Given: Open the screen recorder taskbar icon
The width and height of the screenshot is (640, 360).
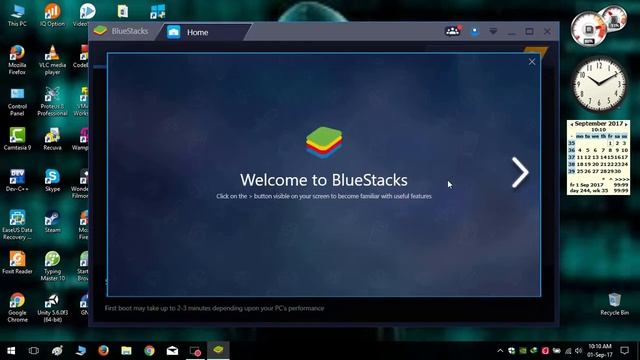Looking at the screenshot, I should pyautogui.click(x=195, y=351).
